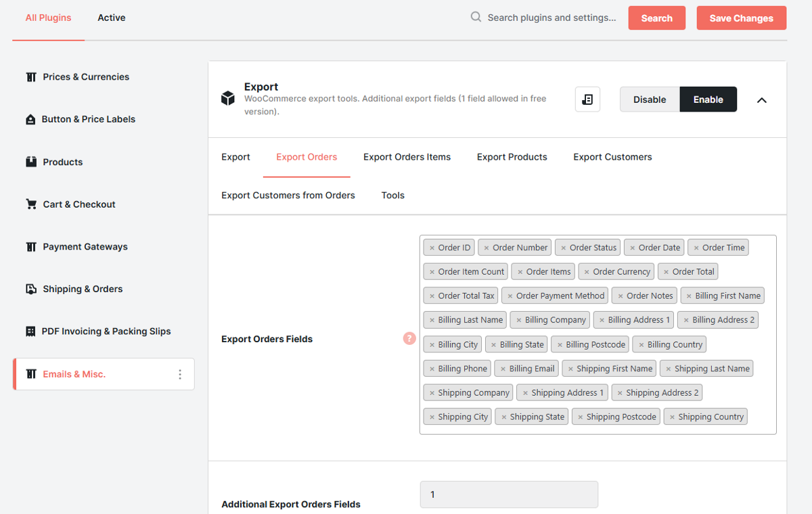812x514 pixels.
Task: Select the Export Orders tab
Action: (307, 157)
